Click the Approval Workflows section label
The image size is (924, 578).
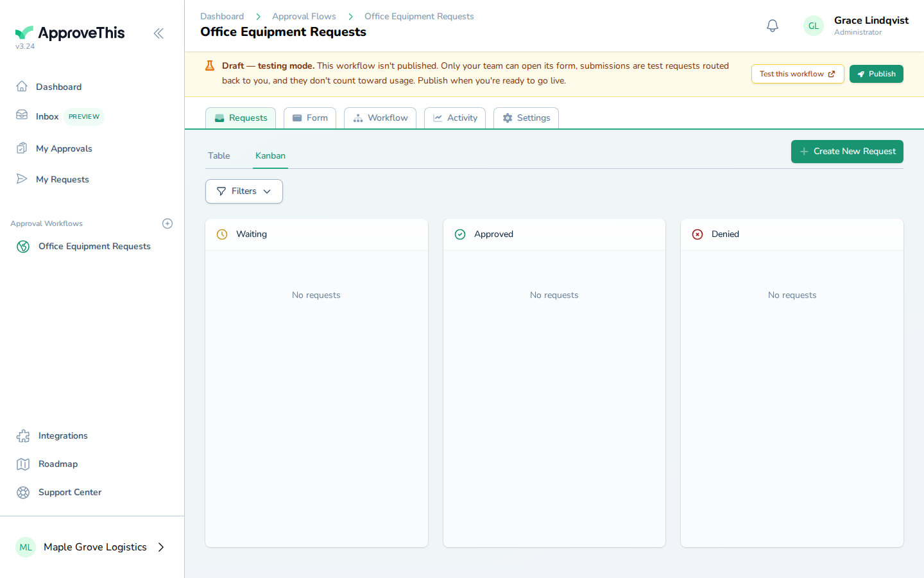tap(46, 223)
